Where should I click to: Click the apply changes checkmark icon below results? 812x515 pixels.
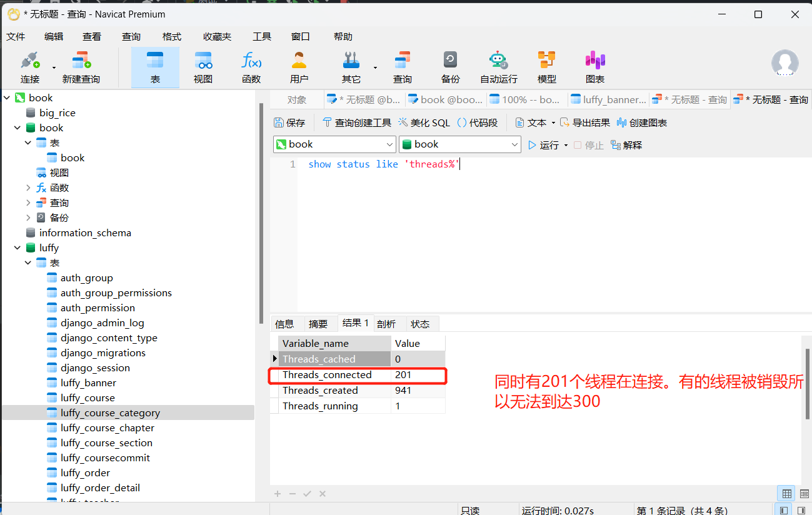coord(307,494)
